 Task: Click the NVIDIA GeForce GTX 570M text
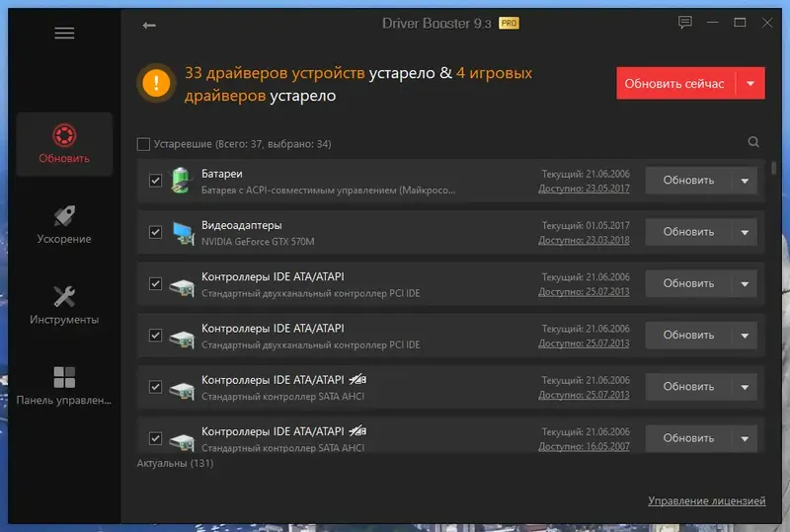258,242
